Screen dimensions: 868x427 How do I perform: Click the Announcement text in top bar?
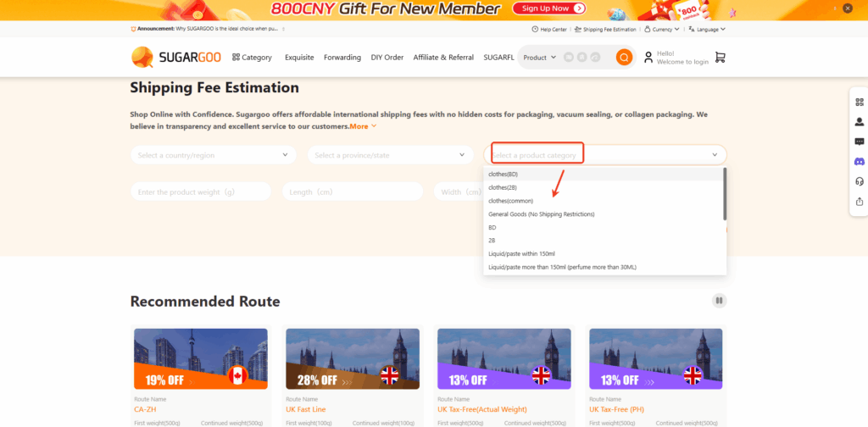coord(208,29)
